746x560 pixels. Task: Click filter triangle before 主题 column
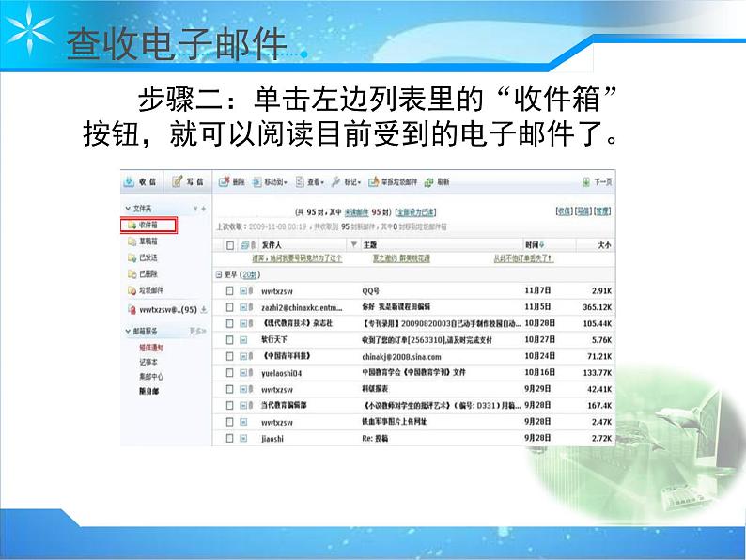353,244
